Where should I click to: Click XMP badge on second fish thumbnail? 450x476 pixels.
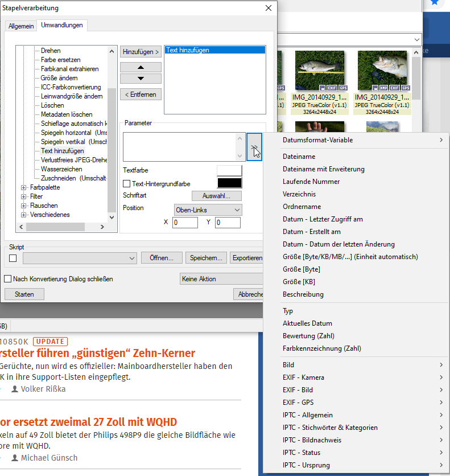[383, 88]
